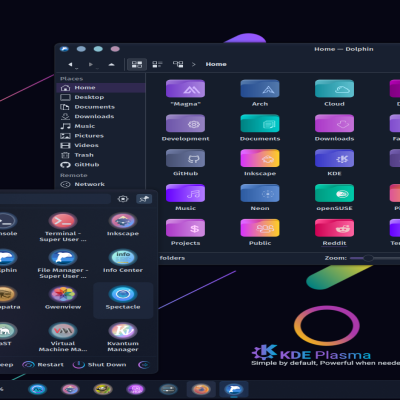
Task: Select the Cloud folder icon
Action: coord(334,88)
